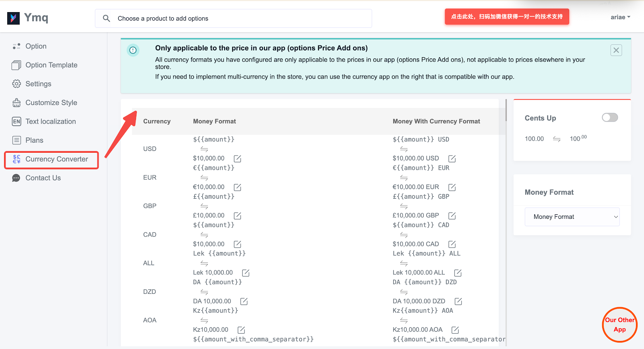This screenshot has width=644, height=349.
Task: Dismiss the info banner
Action: pyautogui.click(x=616, y=50)
